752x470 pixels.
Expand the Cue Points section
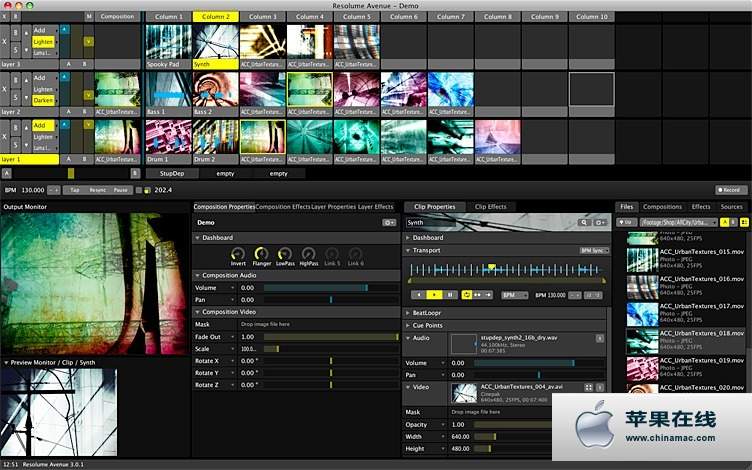tap(408, 325)
